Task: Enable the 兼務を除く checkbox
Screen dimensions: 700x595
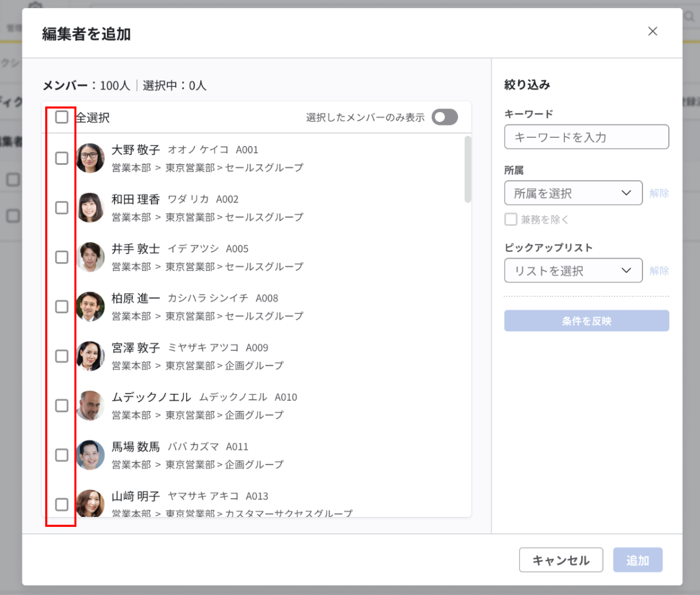Action: (x=511, y=219)
